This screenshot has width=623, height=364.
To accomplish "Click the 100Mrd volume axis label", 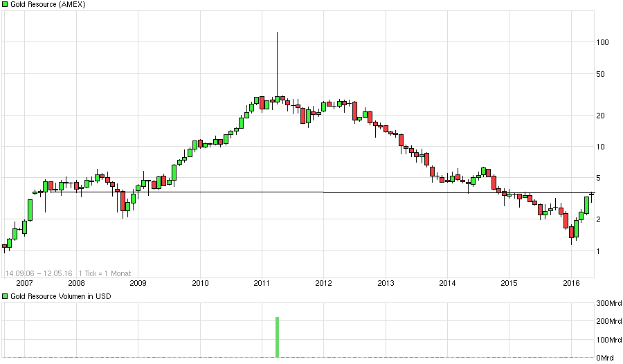I will 606,340.
